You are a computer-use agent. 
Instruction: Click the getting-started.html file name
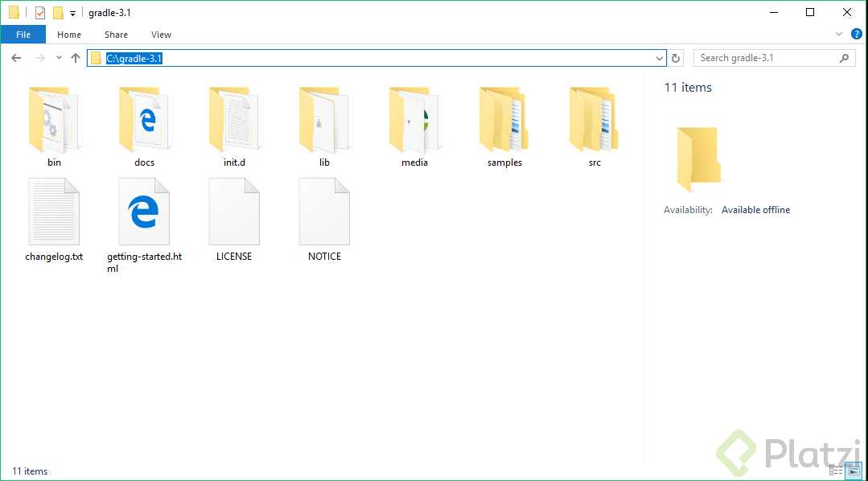(144, 262)
